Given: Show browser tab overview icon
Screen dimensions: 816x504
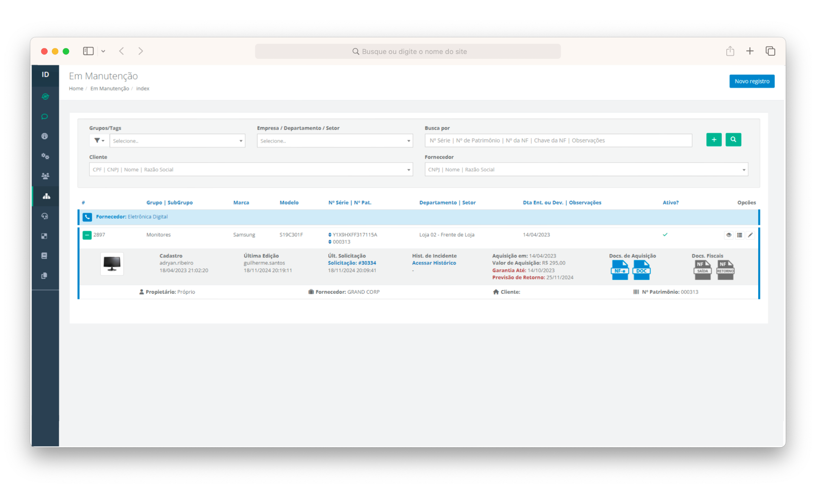Looking at the screenshot, I should 770,51.
